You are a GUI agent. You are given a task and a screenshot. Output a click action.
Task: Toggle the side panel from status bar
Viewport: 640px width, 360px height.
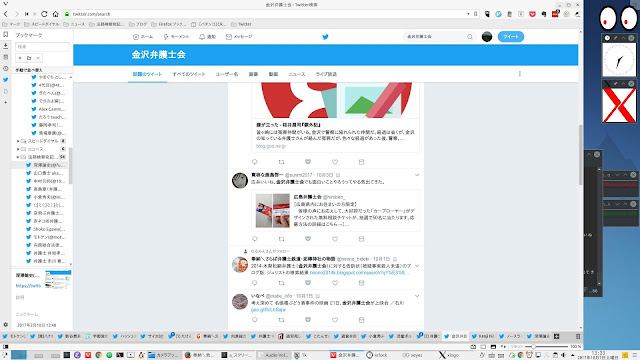5,347
